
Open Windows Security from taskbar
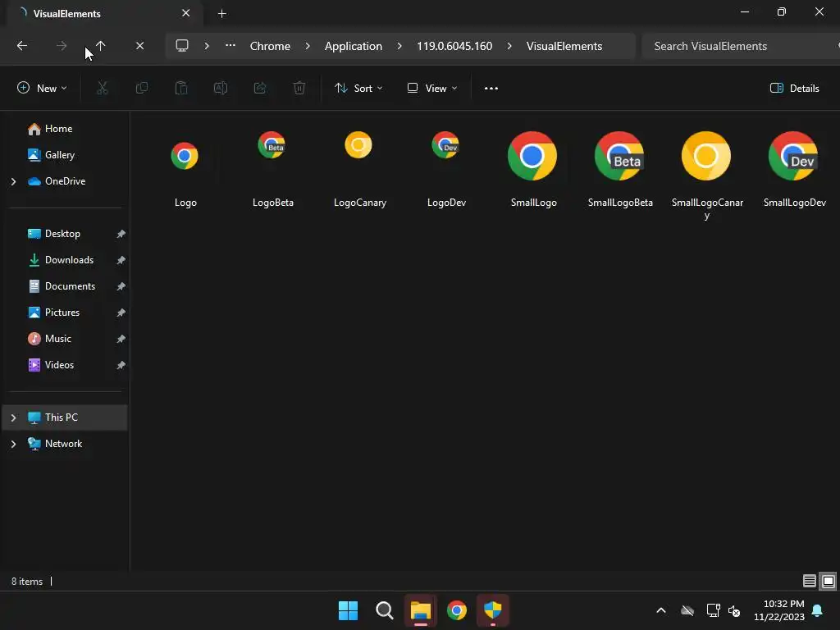tap(493, 610)
